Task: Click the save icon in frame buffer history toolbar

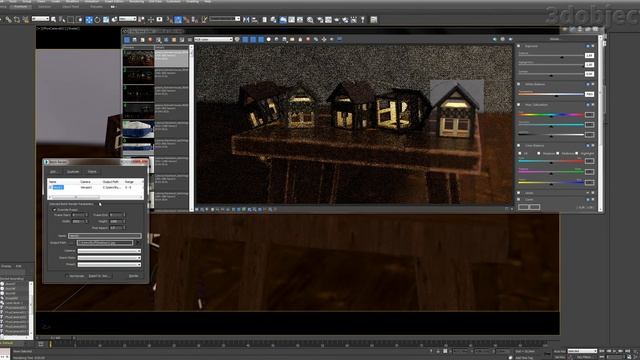Action: 135,39
